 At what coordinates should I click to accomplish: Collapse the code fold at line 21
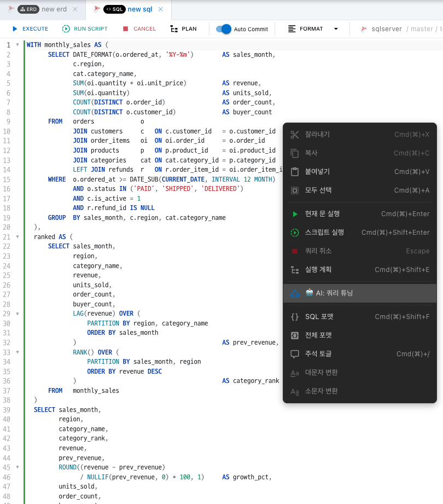(x=18, y=236)
